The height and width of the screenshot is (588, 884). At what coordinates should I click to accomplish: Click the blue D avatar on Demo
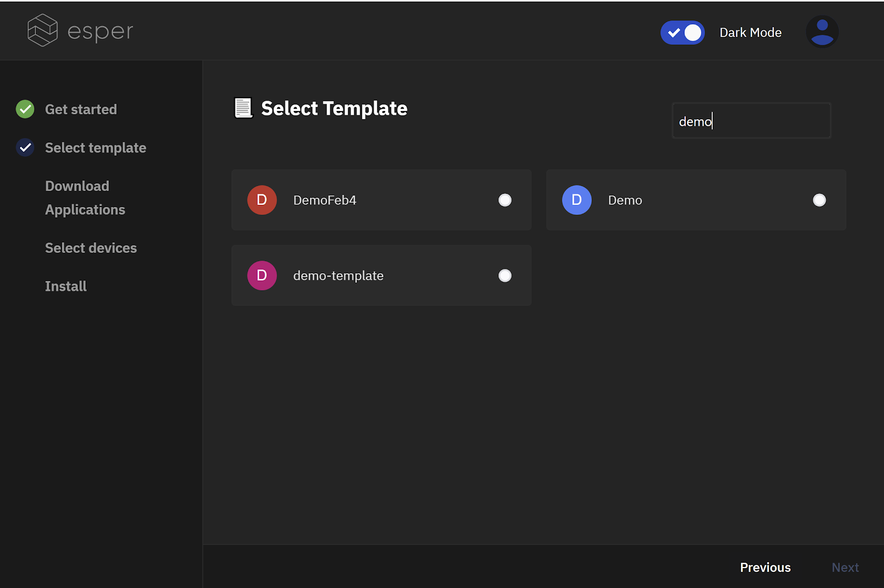(x=576, y=200)
